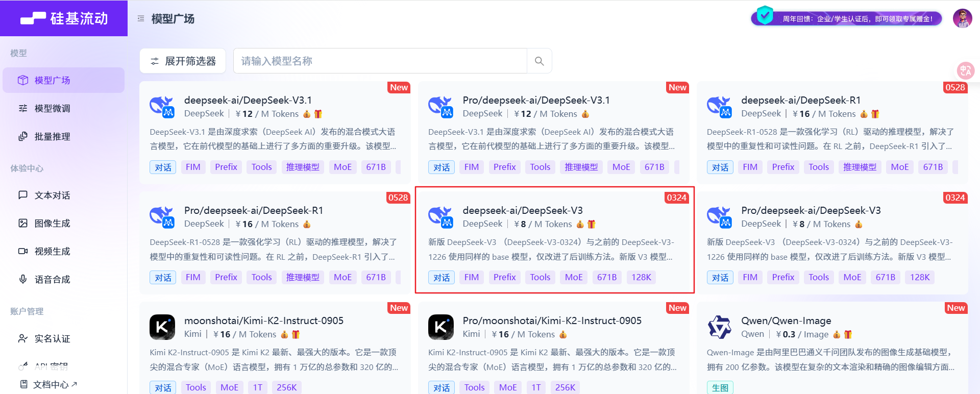Click 0324 badge on deepseek-ai/DeepSeek-V3 card
Image resolution: width=980 pixels, height=394 pixels.
point(676,198)
